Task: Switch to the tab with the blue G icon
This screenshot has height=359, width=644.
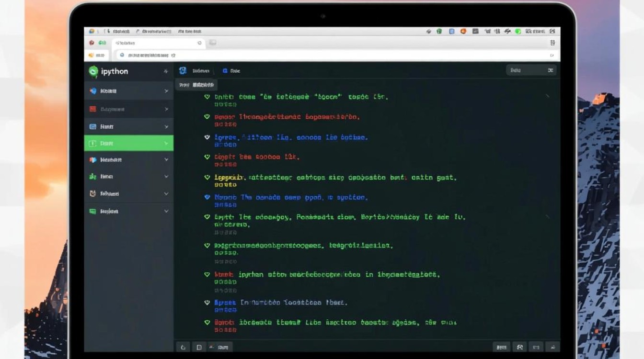Action: 231,71
